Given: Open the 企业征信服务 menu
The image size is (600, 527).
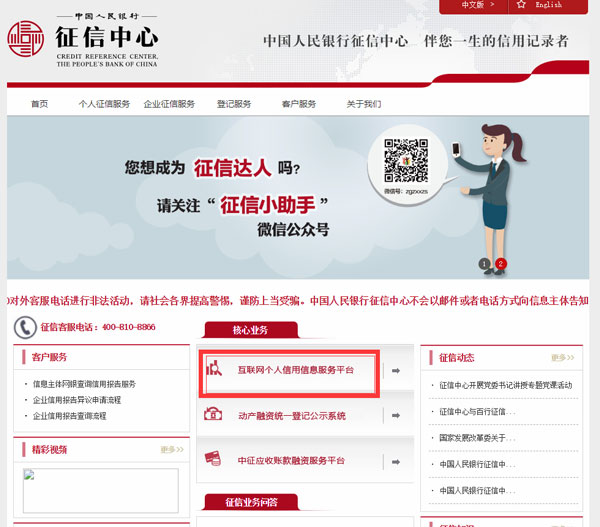Looking at the screenshot, I should [167, 104].
